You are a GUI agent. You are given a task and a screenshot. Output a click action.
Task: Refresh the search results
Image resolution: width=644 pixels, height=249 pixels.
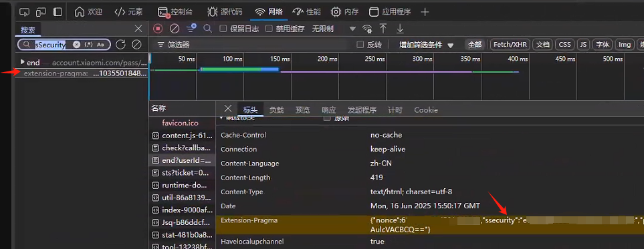pos(120,44)
